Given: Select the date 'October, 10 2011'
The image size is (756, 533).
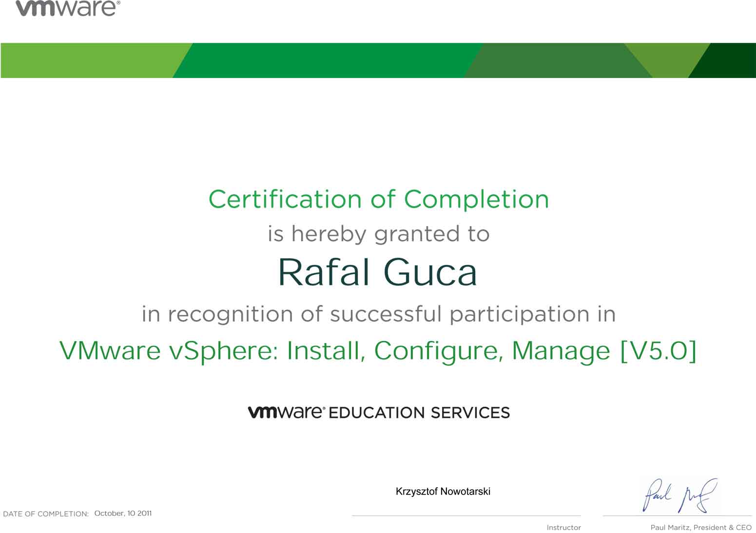Looking at the screenshot, I should 123,513.
